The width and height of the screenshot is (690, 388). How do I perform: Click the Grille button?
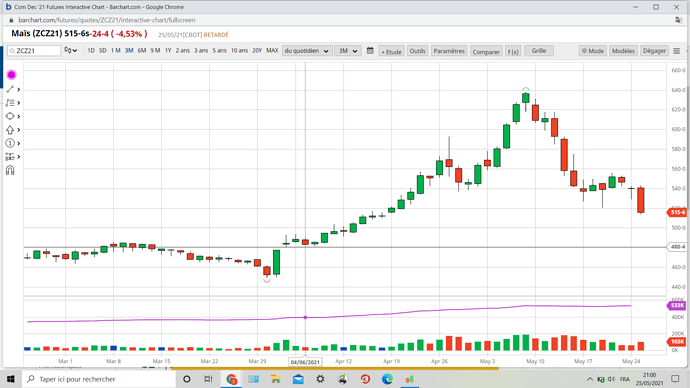click(539, 51)
